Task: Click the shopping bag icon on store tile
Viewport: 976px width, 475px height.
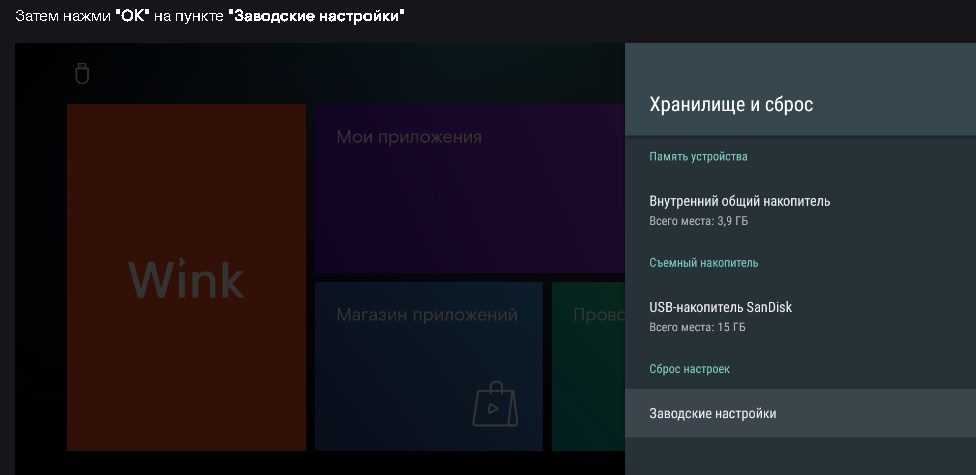Action: tap(495, 402)
